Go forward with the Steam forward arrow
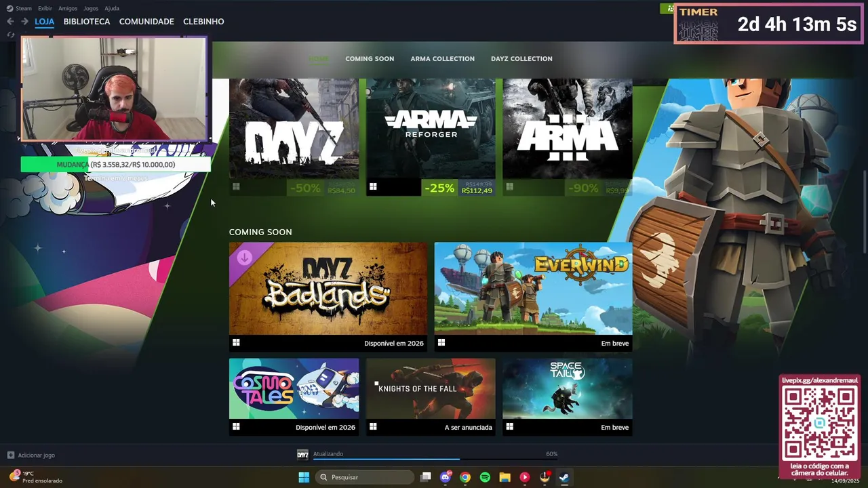 tap(24, 22)
